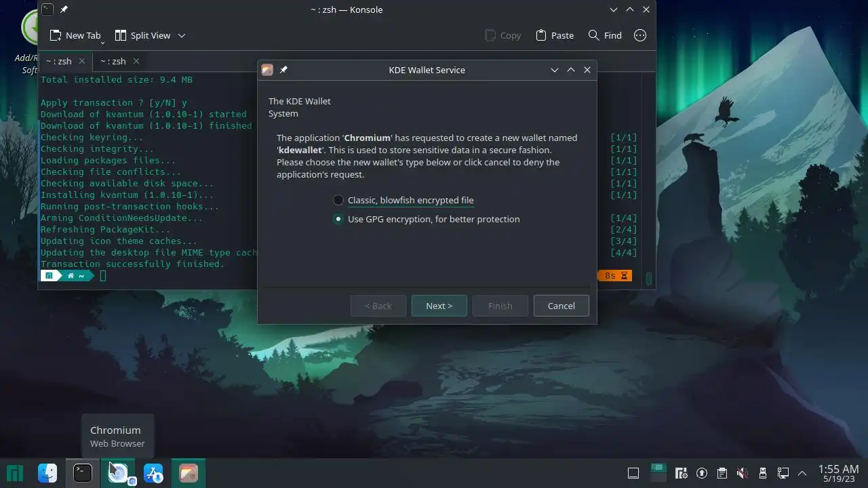Open system settings tray icon
The width and height of the screenshot is (868, 488).
coord(682,473)
